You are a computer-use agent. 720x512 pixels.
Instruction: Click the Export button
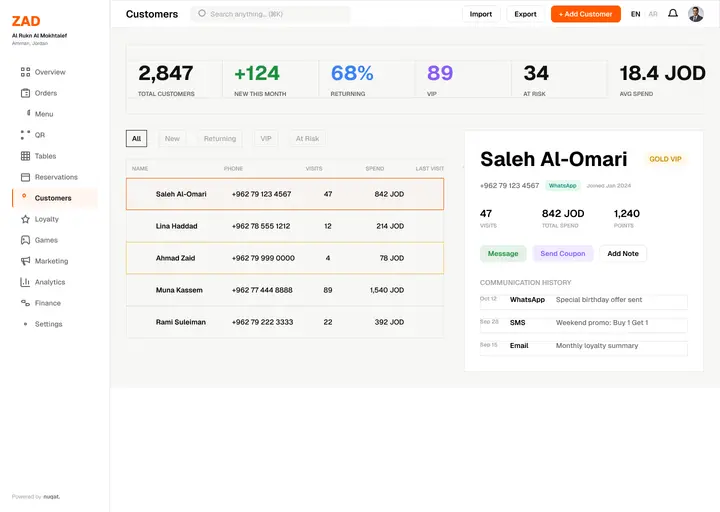tap(525, 14)
